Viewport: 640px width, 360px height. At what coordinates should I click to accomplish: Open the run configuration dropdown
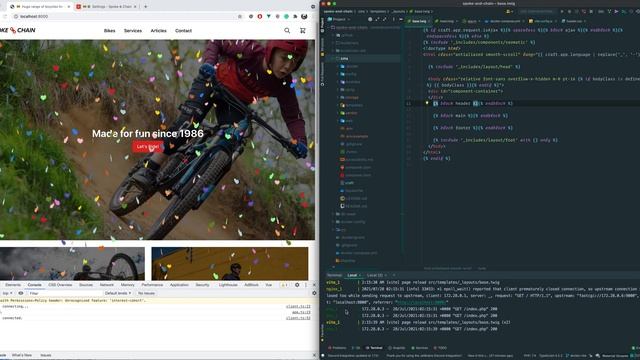coord(537,11)
